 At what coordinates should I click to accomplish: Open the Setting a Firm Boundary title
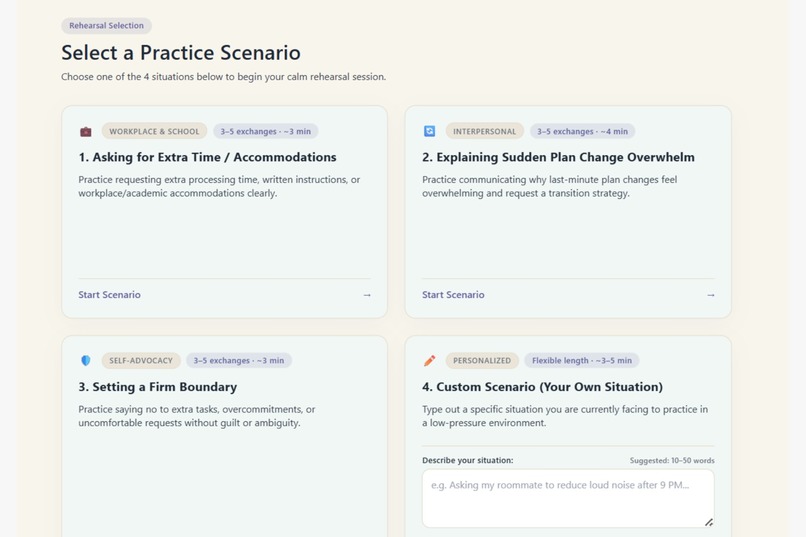pyautogui.click(x=157, y=387)
